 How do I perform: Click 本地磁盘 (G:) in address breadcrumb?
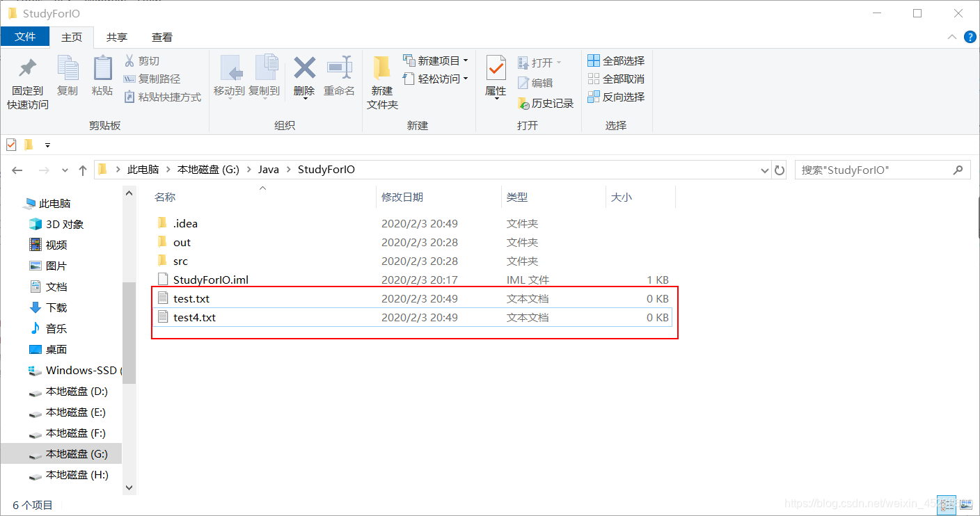208,170
